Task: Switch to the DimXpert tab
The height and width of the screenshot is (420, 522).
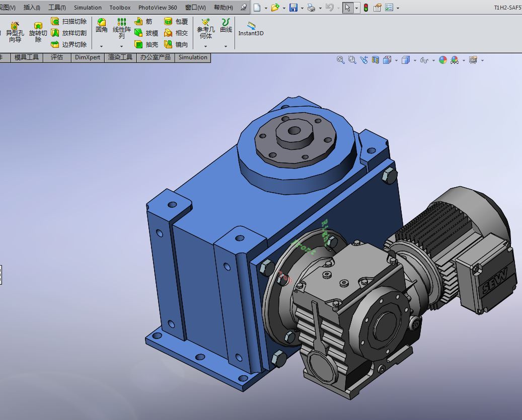Action: point(88,57)
